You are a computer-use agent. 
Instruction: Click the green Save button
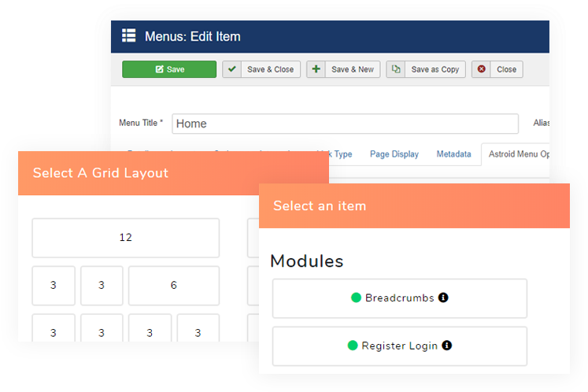pyautogui.click(x=169, y=69)
